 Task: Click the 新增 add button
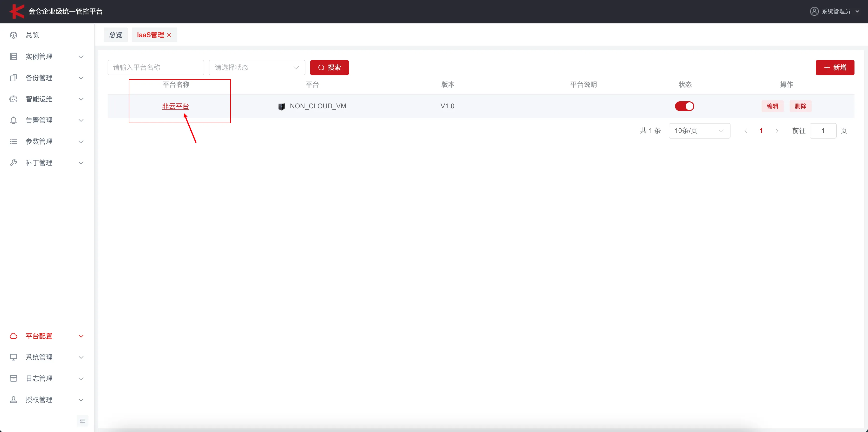click(835, 67)
